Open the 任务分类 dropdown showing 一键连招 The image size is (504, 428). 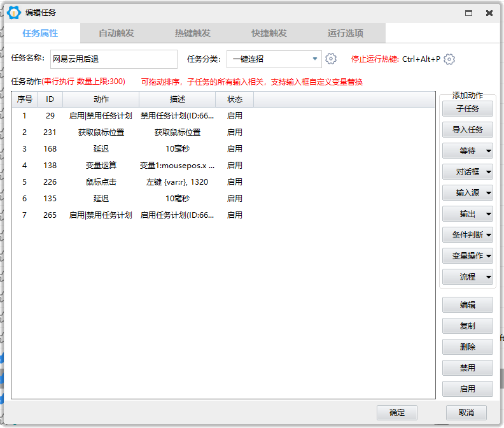[x=274, y=59]
